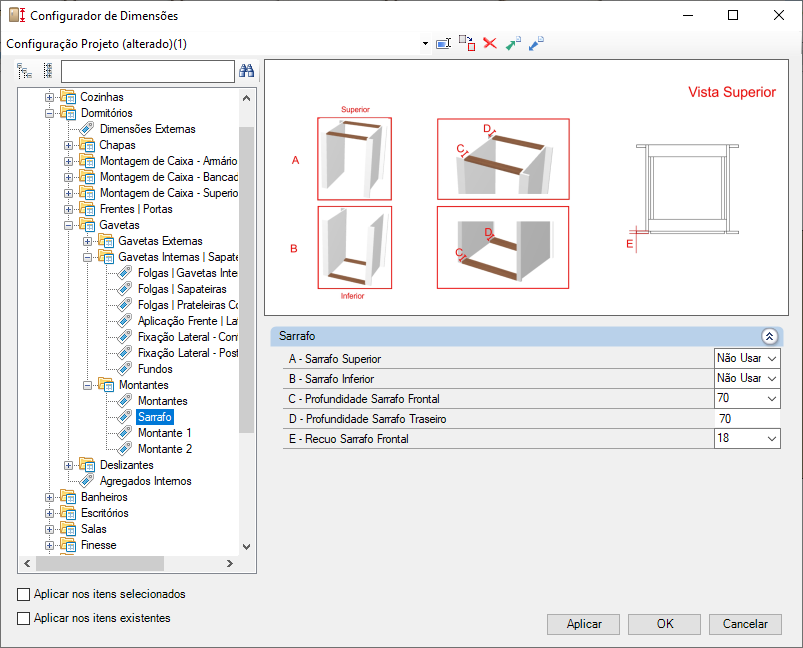The height and width of the screenshot is (648, 803).
Task: Enable Aplicar nos itens existentes checkbox
Action: tap(24, 618)
